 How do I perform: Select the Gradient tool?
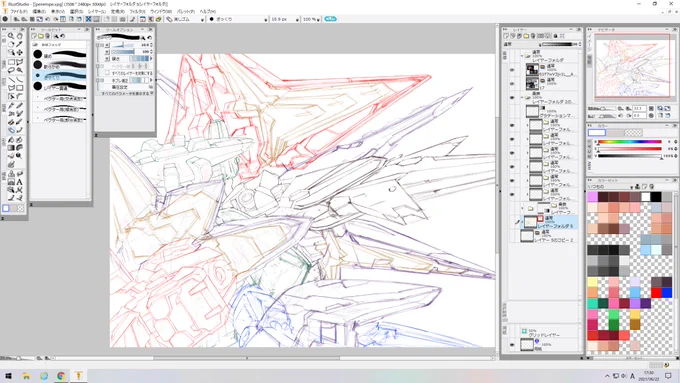click(11, 148)
